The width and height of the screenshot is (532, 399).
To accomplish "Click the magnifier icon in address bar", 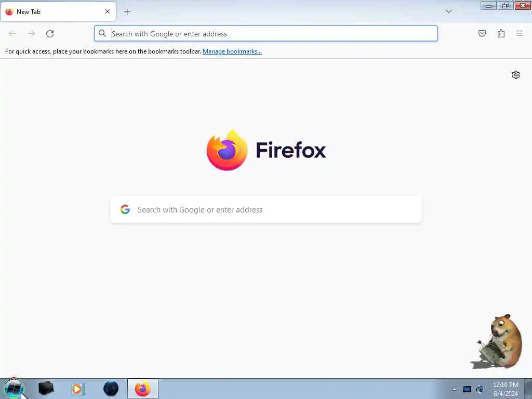I will [x=102, y=33].
